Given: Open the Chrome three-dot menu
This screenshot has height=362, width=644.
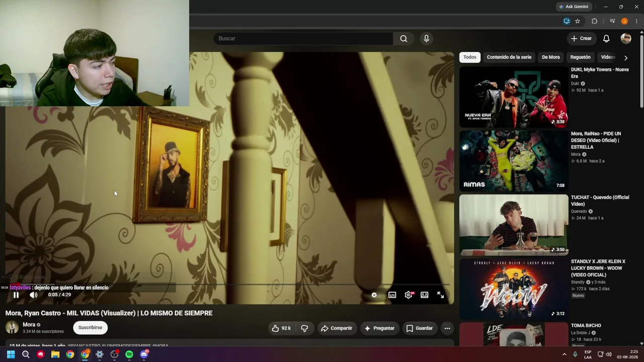Looking at the screenshot, I should [x=636, y=21].
